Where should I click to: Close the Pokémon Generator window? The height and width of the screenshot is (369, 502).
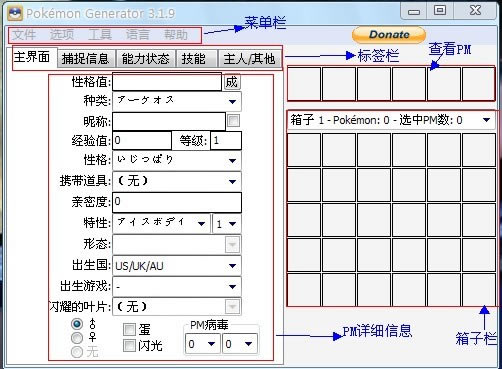[x=475, y=11]
